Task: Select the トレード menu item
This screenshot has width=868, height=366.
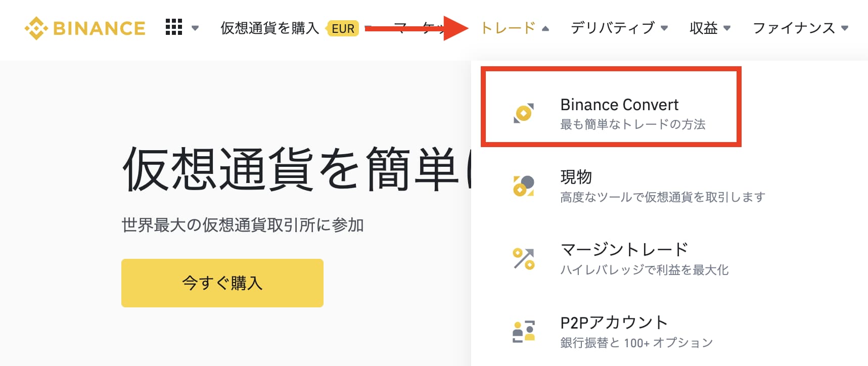Action: pyautogui.click(x=509, y=28)
